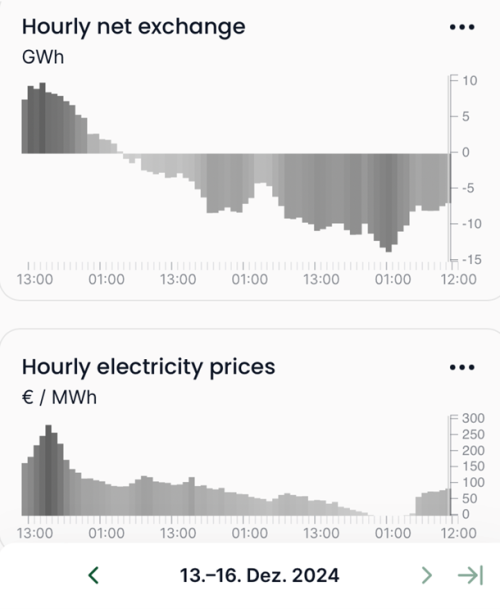Click the -15 label on the exchange scale
500x609 pixels.
click(472, 259)
